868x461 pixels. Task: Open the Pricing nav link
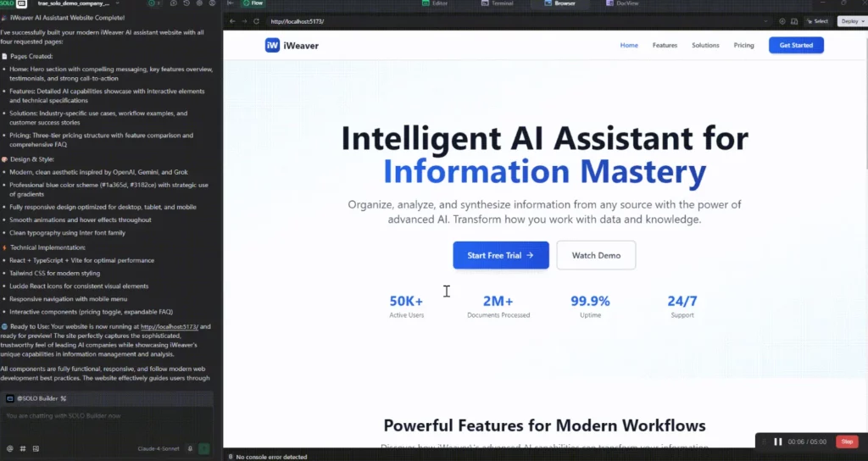(743, 46)
